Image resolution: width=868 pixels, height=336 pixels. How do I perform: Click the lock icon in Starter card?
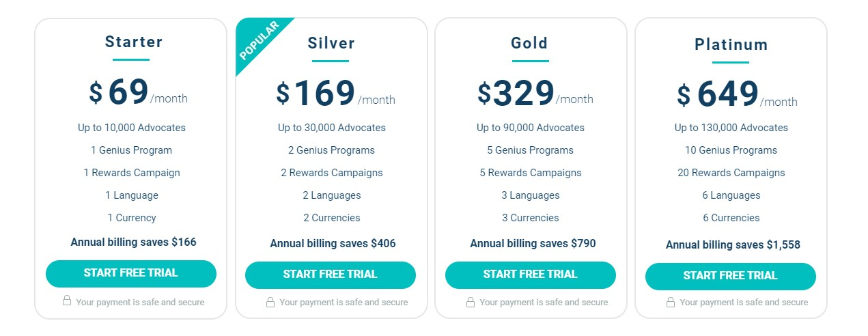tap(67, 300)
